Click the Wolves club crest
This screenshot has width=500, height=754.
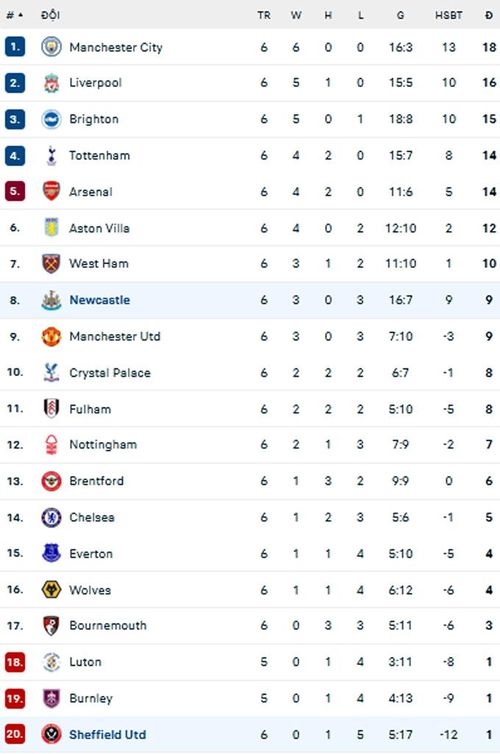tap(51, 590)
